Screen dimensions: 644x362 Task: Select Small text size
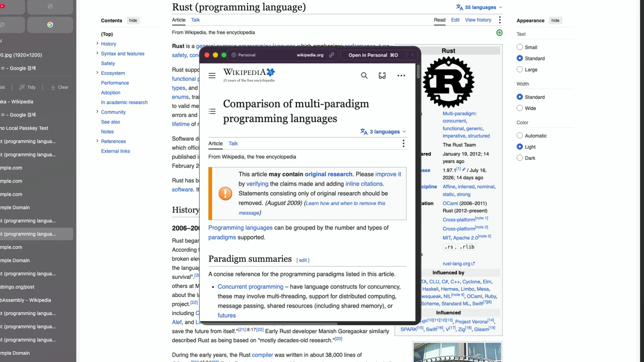[x=520, y=47]
